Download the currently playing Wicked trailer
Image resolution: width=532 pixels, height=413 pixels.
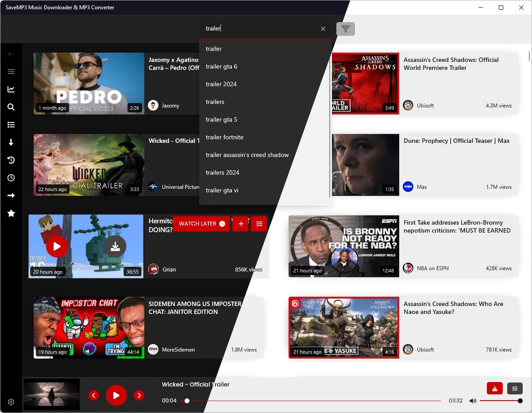coord(495,388)
